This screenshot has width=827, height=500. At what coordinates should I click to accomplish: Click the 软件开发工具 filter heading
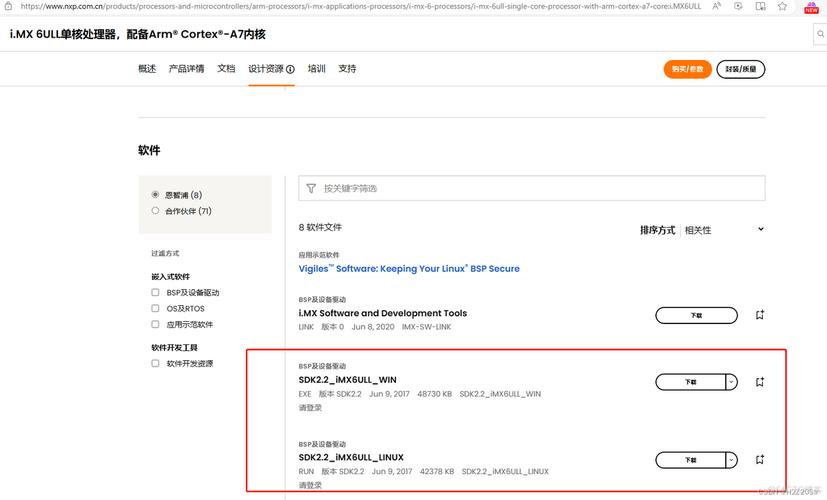[174, 348]
